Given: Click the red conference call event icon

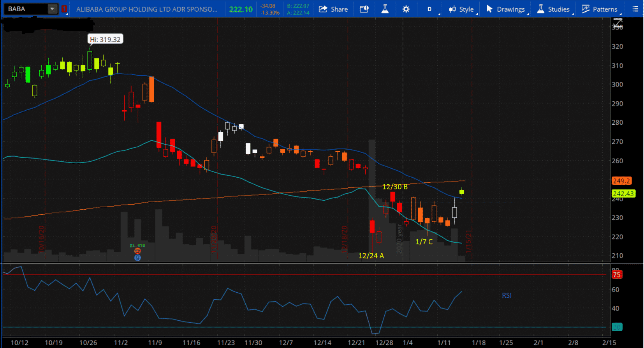Looking at the screenshot, I should (x=137, y=251).
